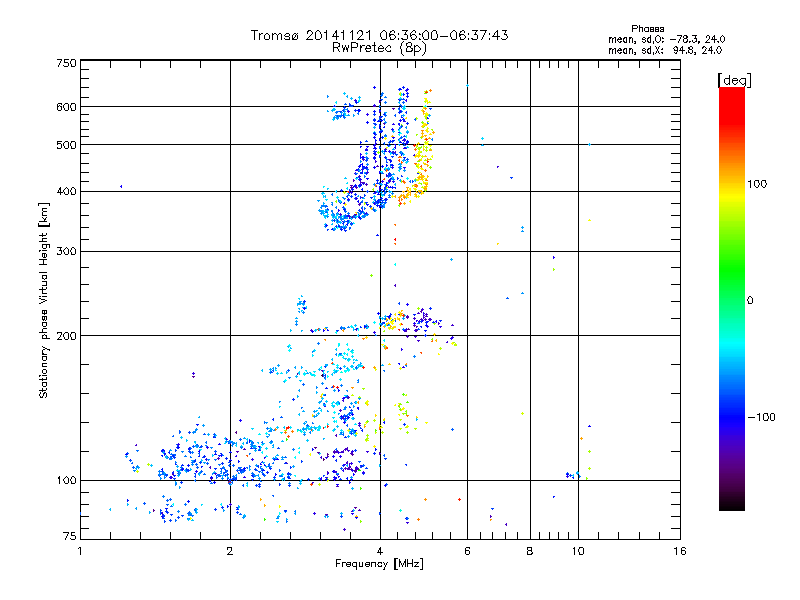The height and width of the screenshot is (600, 800).
Task: Click the y-axis tick label '400'
Action: [66, 191]
